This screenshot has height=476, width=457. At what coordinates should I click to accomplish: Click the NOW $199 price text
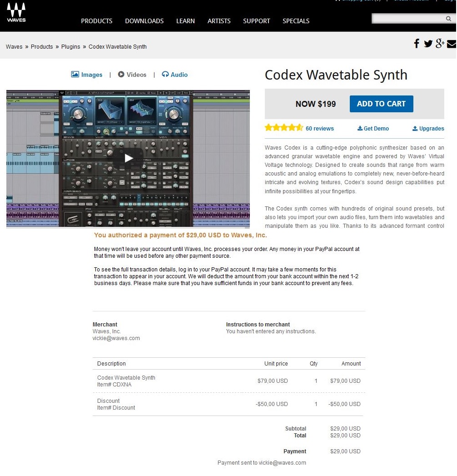pos(316,104)
